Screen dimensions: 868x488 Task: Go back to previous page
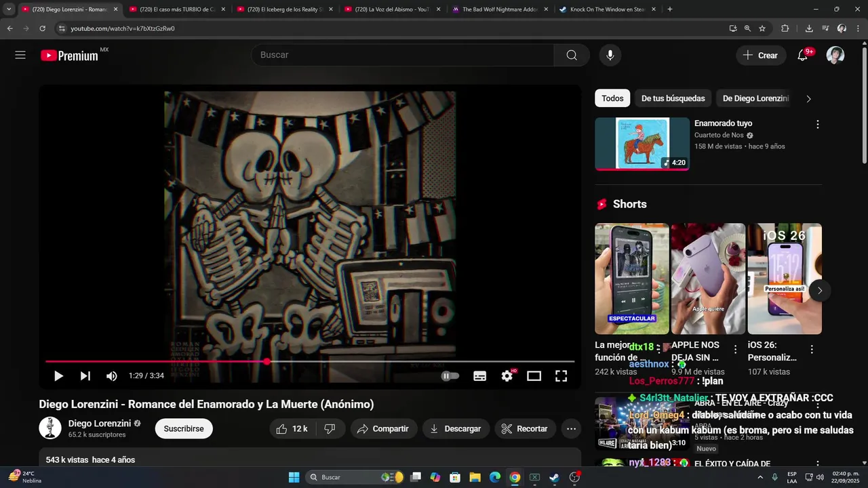(9, 28)
